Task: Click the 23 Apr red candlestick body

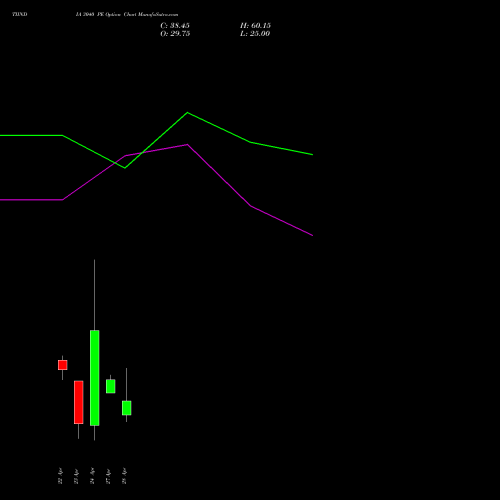Action: pos(78,402)
